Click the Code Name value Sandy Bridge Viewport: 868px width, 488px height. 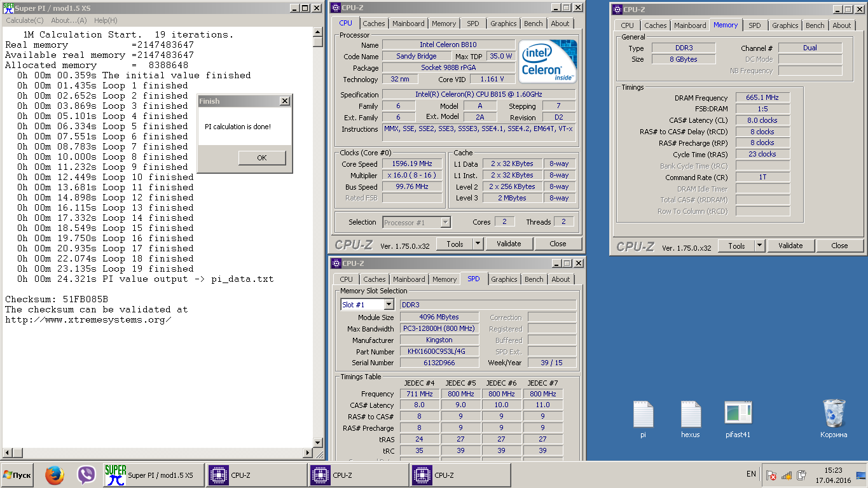[x=417, y=56]
